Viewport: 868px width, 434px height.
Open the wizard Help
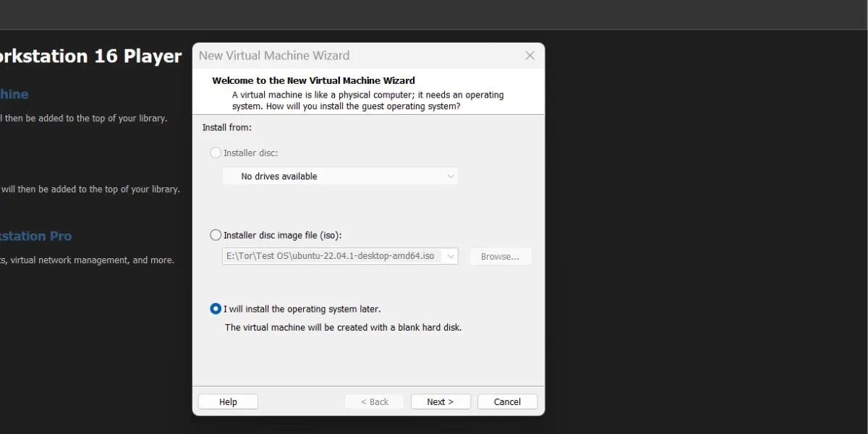point(228,401)
